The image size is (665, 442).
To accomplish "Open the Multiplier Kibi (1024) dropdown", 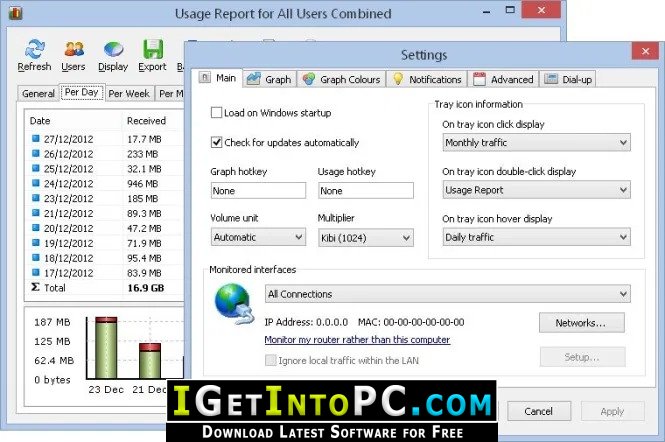I will [366, 238].
